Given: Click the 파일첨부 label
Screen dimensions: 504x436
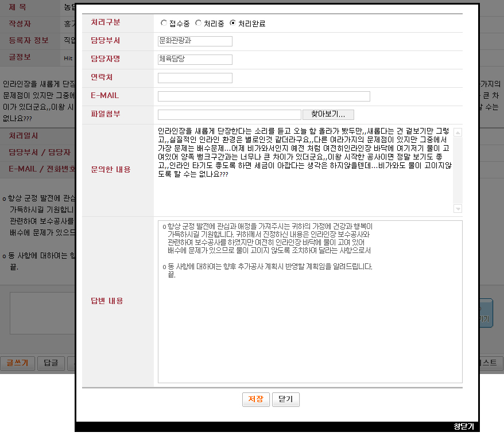Looking at the screenshot, I should point(106,114).
